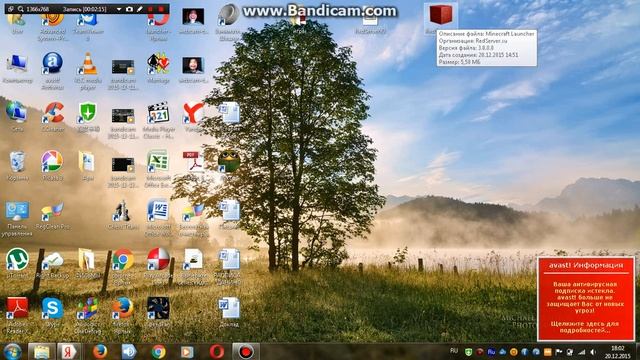
Task: Open the Opera browser taskbar icon
Action: point(217,351)
